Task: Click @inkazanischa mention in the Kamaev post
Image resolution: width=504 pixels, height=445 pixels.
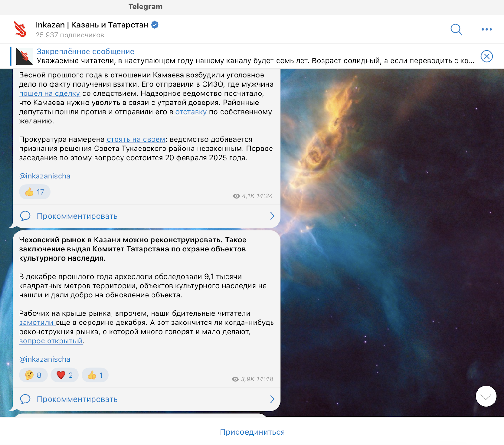Action: (45, 176)
